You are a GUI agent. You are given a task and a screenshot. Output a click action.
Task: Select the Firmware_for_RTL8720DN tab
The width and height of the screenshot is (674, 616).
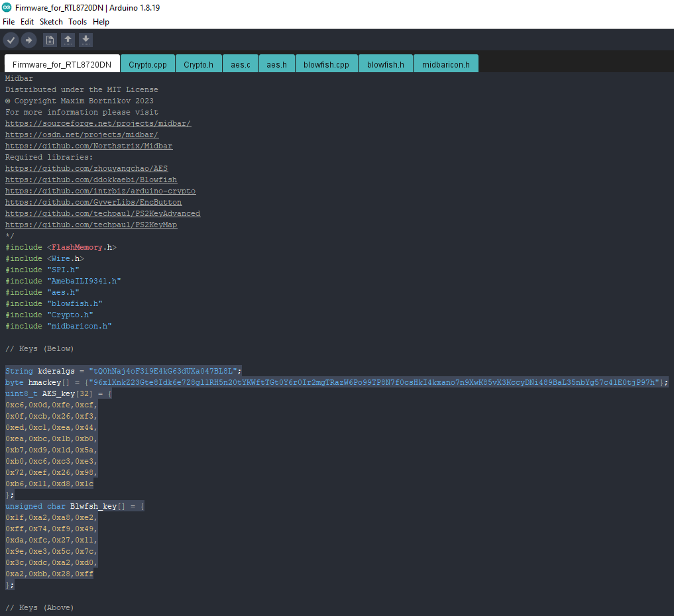coord(61,64)
